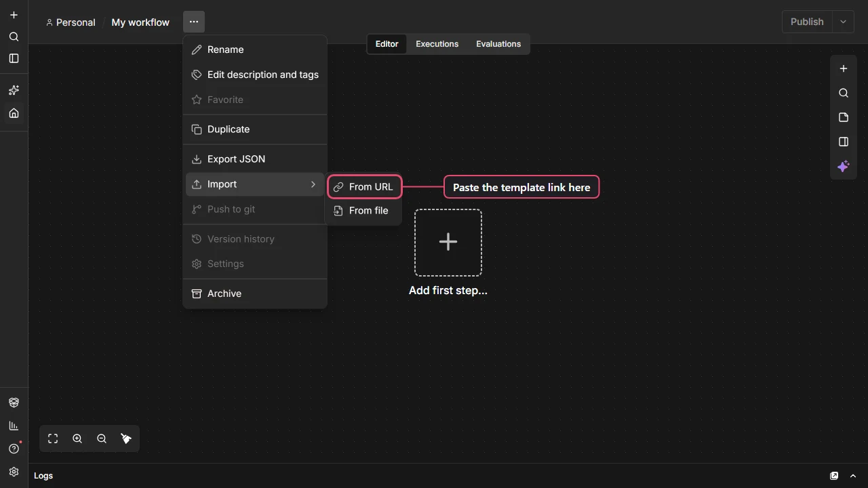
Task: Switch to the Editor tab
Action: pyautogui.click(x=387, y=44)
